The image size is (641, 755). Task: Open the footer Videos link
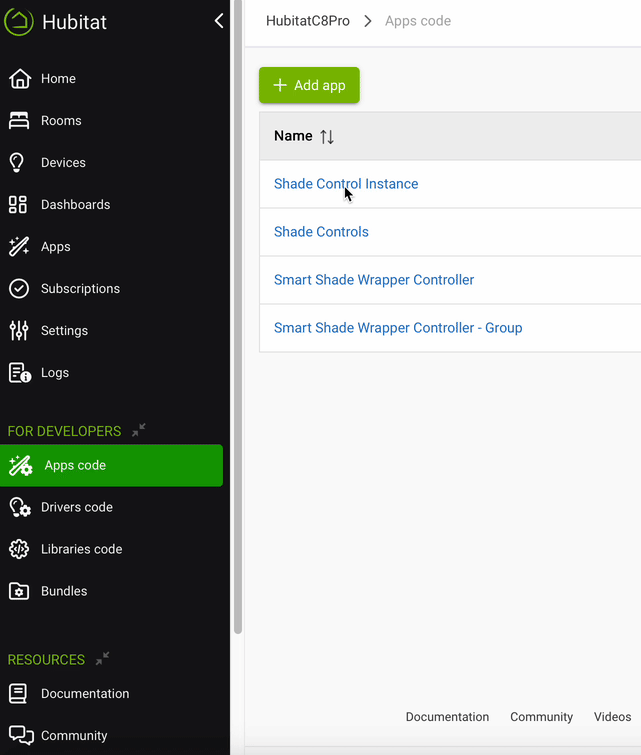[612, 716]
